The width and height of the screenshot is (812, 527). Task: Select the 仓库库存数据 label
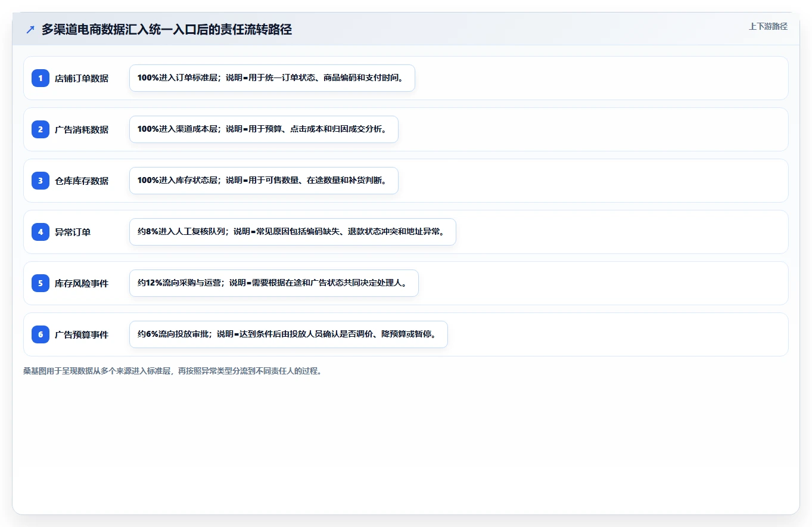pos(82,181)
